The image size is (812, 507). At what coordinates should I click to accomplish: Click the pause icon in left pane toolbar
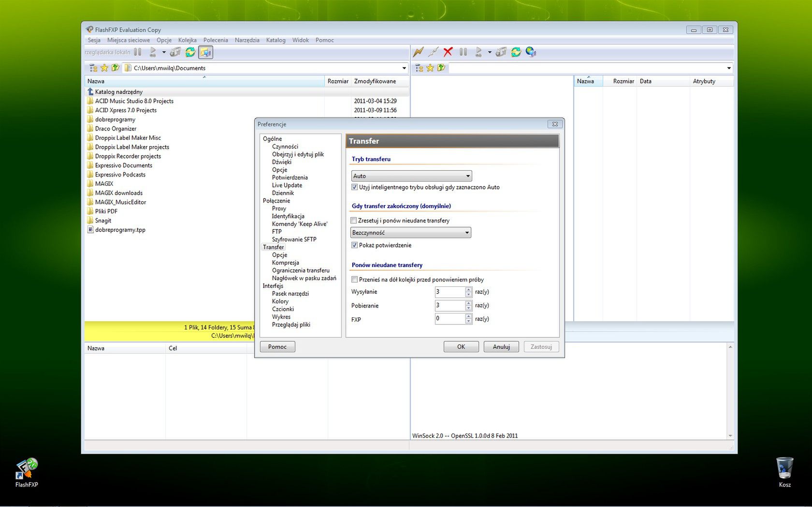coord(138,52)
